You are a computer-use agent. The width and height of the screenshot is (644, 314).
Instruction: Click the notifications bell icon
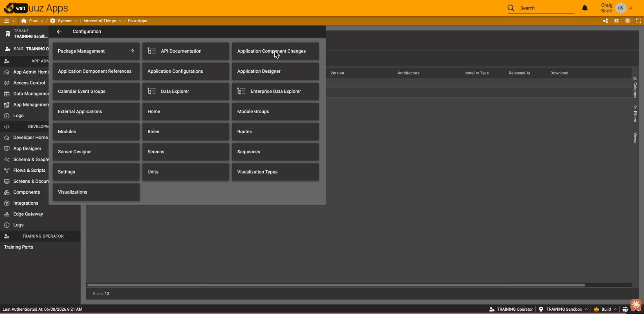click(585, 8)
